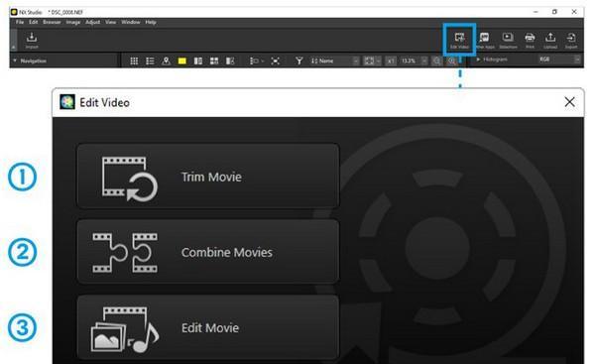Close the Edit Video dialog
Screen dimensions: 595x364
[x=569, y=102]
